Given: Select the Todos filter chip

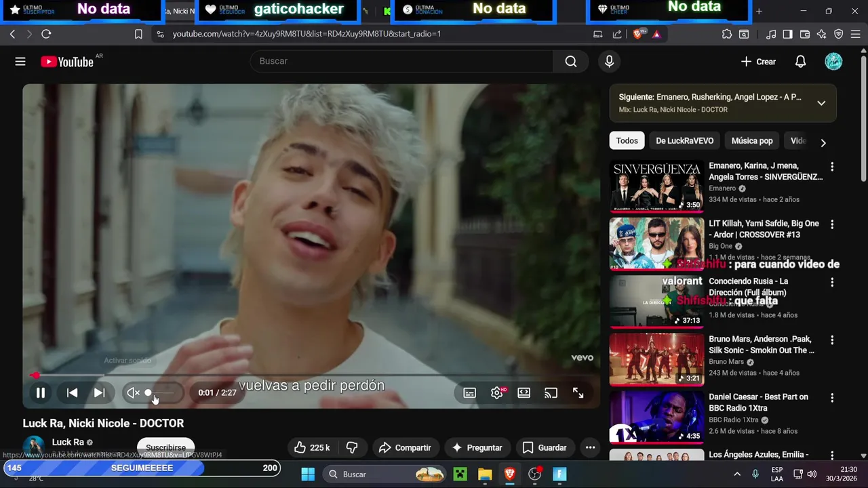Looking at the screenshot, I should tap(627, 141).
